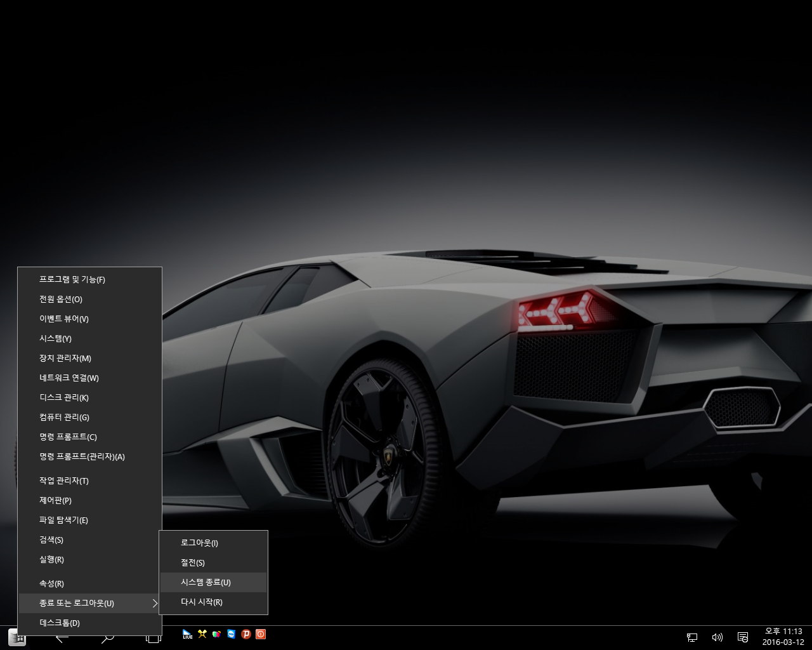Open 명령 프롬프트(관리자)(A) as administrator

click(89, 456)
